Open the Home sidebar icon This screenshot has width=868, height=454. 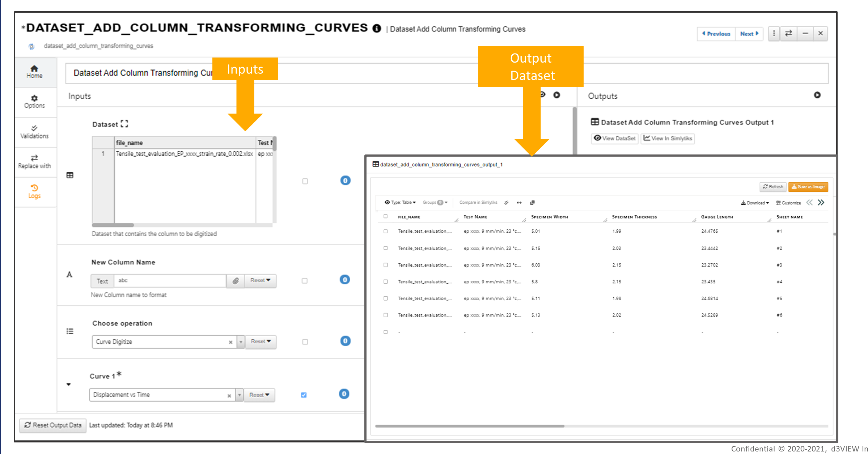(x=34, y=72)
